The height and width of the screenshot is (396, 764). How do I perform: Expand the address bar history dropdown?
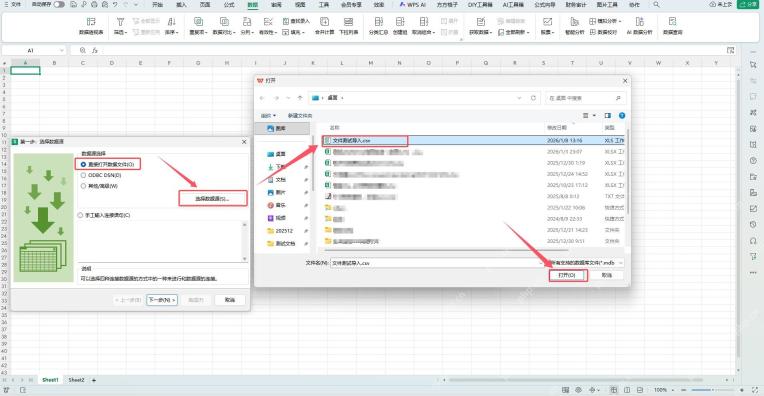[x=519, y=98]
